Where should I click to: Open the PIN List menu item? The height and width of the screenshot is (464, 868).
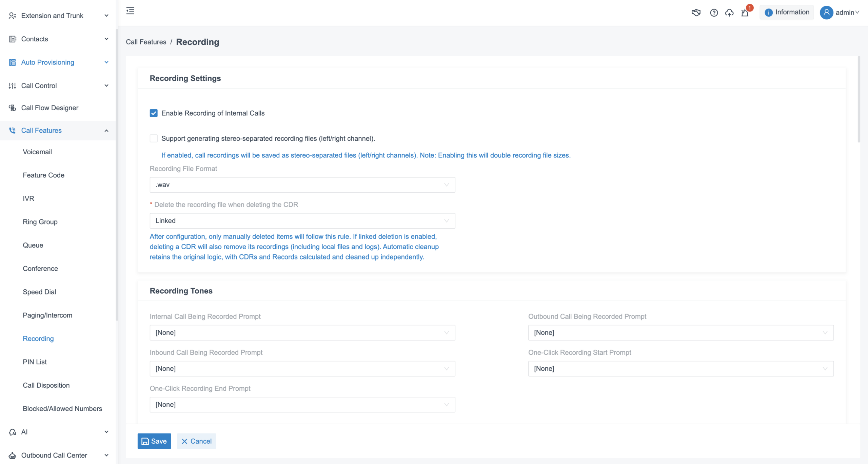pyautogui.click(x=35, y=362)
